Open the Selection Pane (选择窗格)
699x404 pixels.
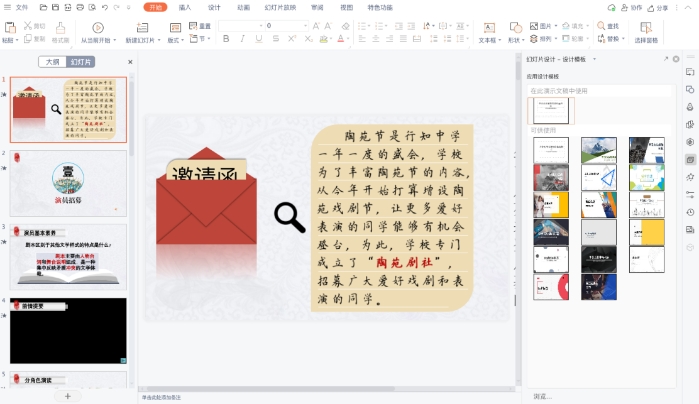click(646, 33)
